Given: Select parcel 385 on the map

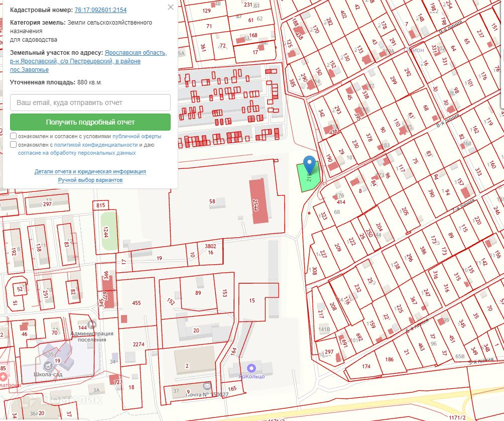Looking at the screenshot, I should 292,83.
